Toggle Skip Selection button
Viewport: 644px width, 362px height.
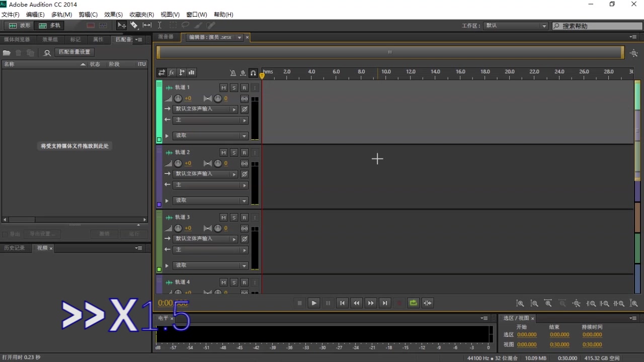click(428, 303)
